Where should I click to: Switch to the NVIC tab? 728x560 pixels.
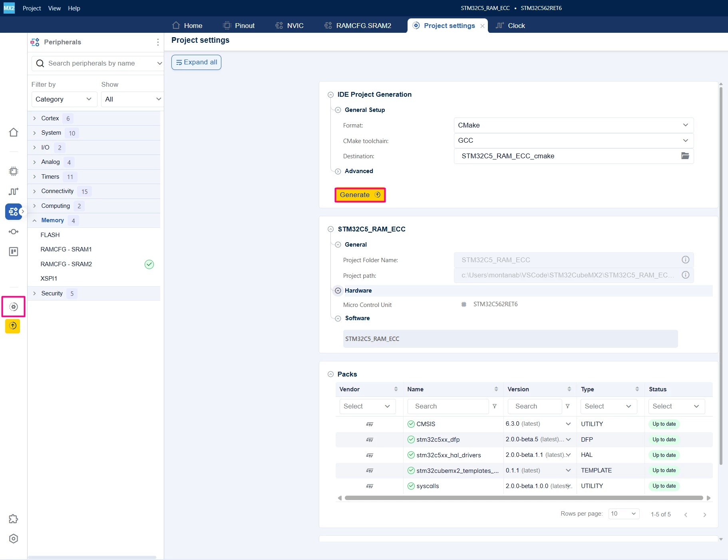pos(290,26)
